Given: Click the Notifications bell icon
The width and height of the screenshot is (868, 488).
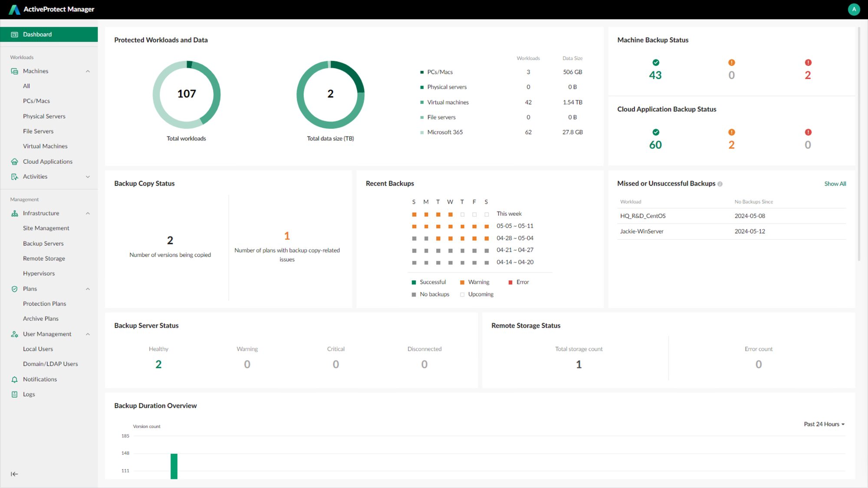Looking at the screenshot, I should point(14,379).
